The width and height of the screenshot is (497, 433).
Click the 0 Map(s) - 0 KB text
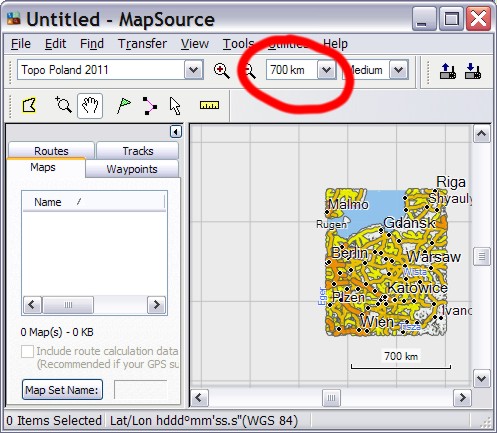click(57, 332)
